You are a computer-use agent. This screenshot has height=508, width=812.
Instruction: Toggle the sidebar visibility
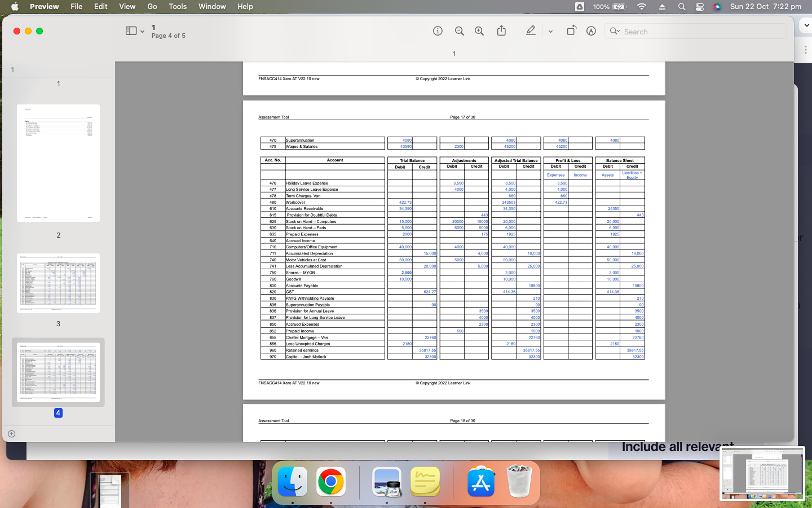(x=131, y=31)
